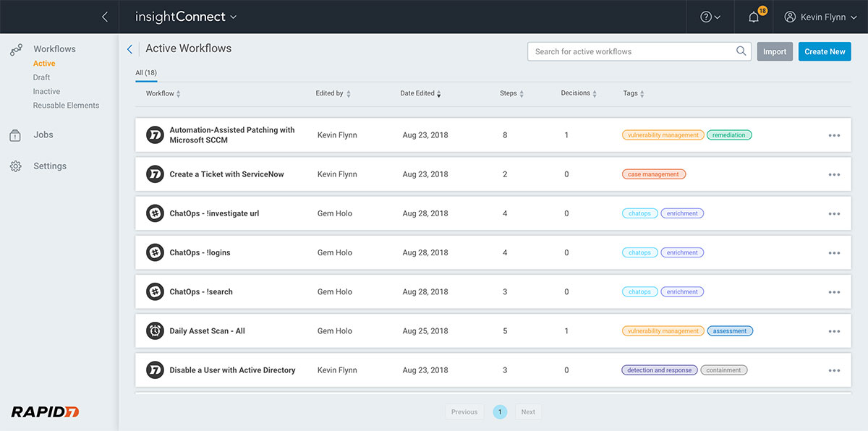Viewport: 868px width, 431px height.
Task: Click the alarm clock icon for Daily Asset Scan
Action: (155, 331)
